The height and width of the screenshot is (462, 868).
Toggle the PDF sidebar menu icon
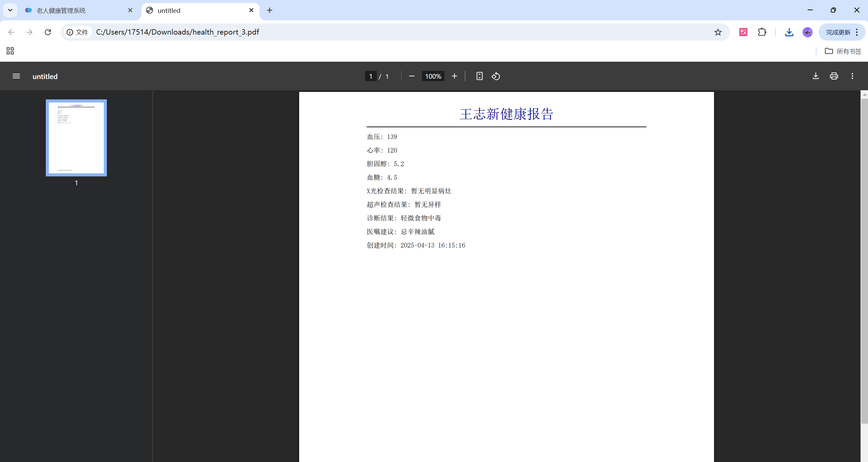[16, 76]
